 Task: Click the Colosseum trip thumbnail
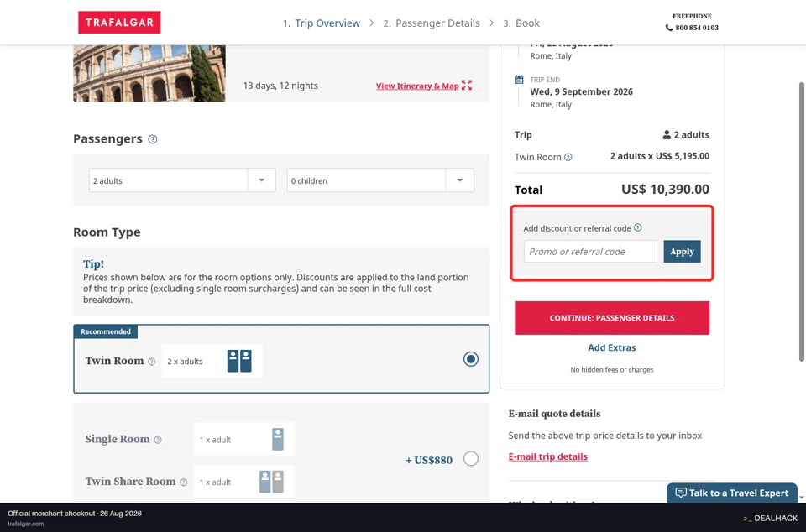tap(149, 73)
